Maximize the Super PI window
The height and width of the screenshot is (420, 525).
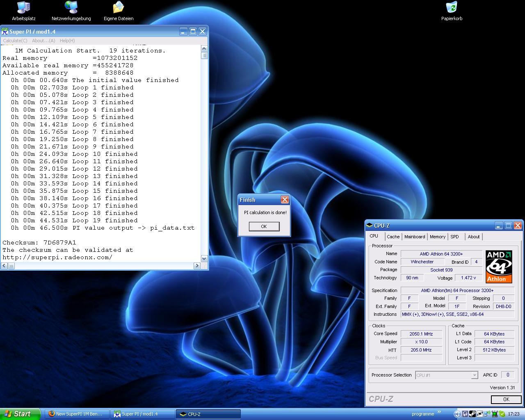click(x=193, y=31)
